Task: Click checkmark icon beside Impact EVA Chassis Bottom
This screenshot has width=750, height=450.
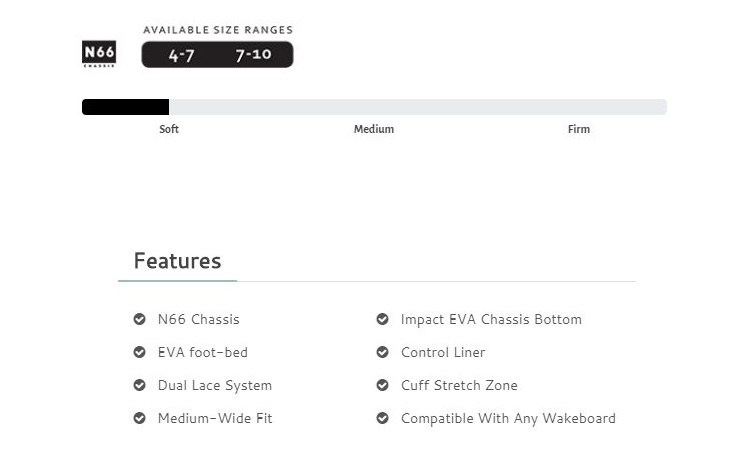Action: point(382,319)
